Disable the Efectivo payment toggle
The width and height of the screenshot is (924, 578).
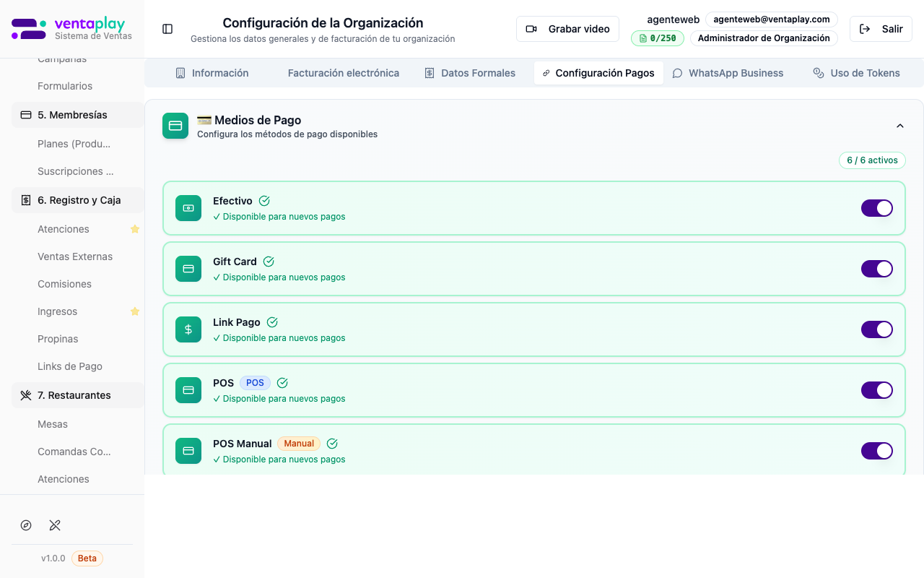click(x=876, y=208)
